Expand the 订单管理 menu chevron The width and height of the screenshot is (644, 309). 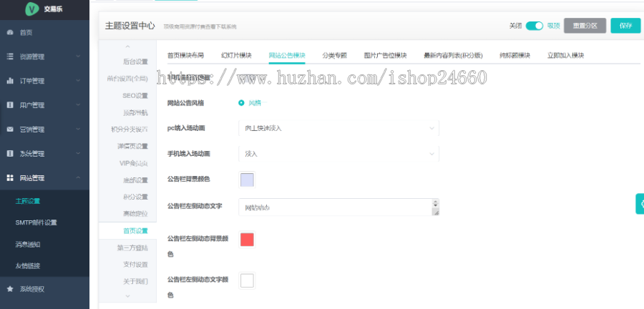point(78,81)
